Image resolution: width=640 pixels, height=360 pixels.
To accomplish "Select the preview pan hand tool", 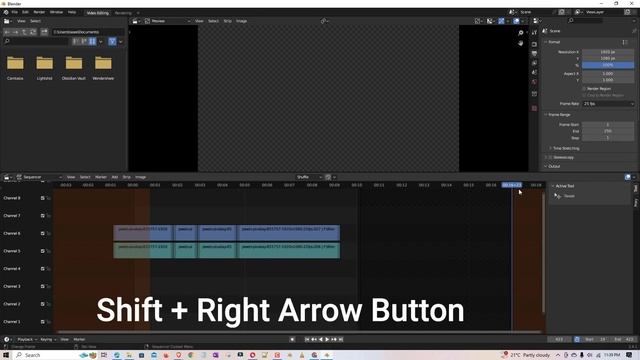I will 521,43.
